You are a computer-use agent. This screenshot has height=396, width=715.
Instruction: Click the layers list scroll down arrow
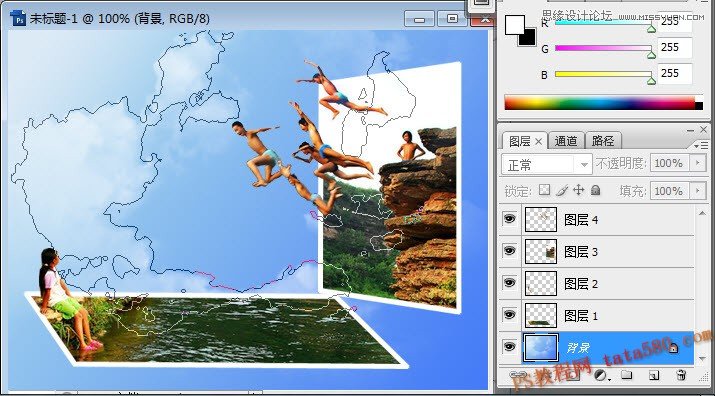702,359
